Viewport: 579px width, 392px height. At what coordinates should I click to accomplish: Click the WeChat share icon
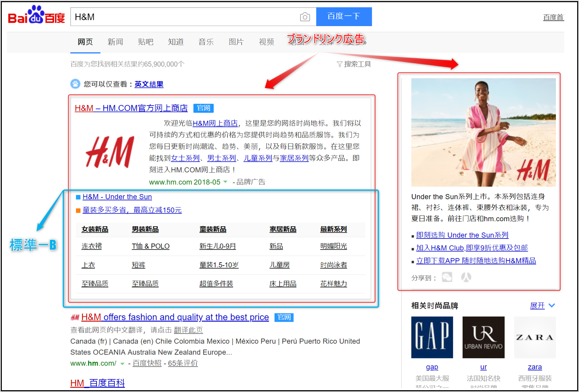tap(447, 277)
